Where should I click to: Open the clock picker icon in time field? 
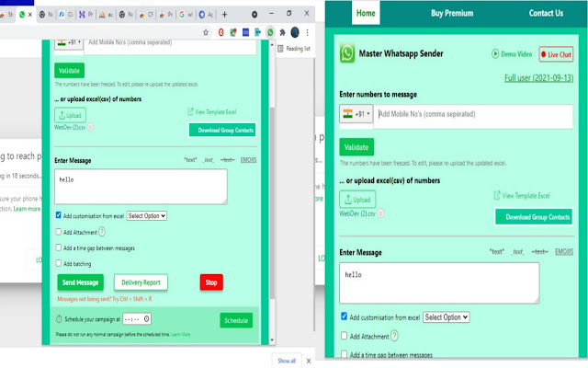(x=147, y=319)
